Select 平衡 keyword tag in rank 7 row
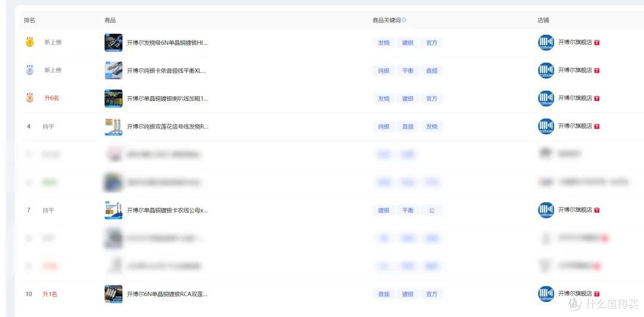 407,211
